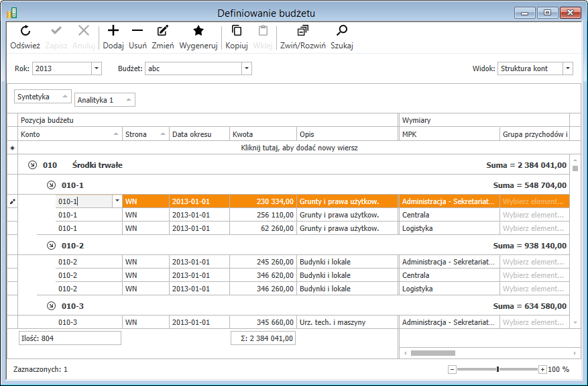Click the highlighted 230 334,00 amount cell

click(263, 201)
